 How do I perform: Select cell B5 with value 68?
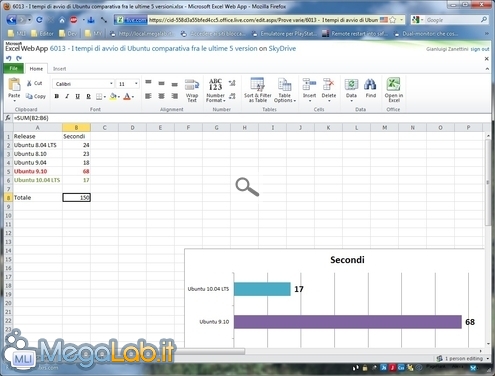point(76,171)
